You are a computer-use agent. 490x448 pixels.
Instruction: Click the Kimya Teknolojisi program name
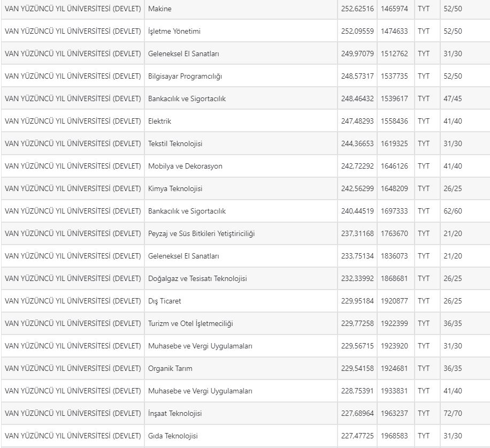tap(175, 188)
